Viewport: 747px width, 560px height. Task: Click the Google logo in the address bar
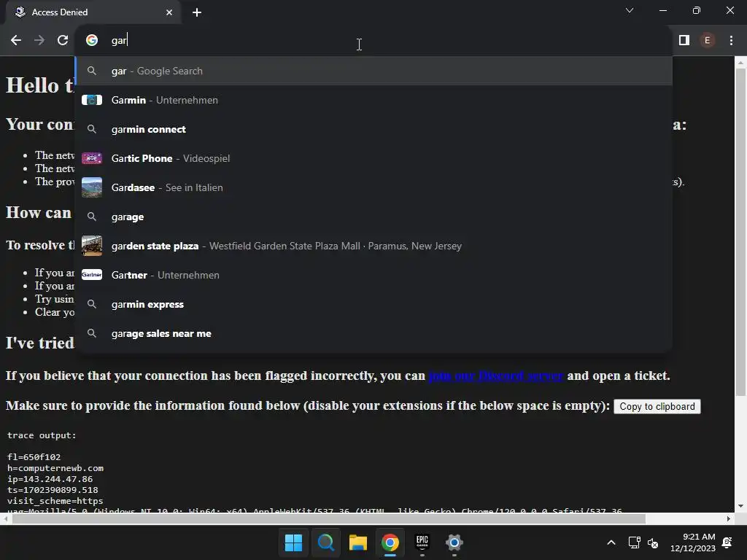tap(92, 41)
